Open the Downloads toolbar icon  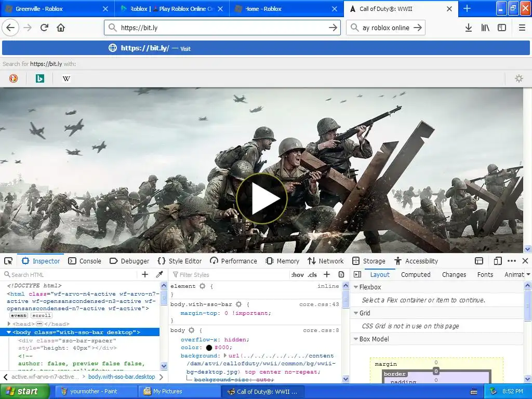tap(469, 28)
